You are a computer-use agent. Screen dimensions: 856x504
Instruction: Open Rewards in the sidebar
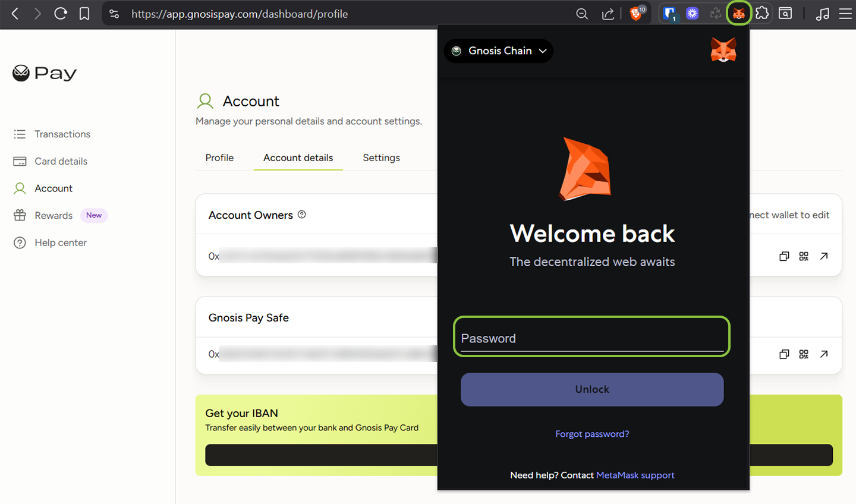pos(43,216)
